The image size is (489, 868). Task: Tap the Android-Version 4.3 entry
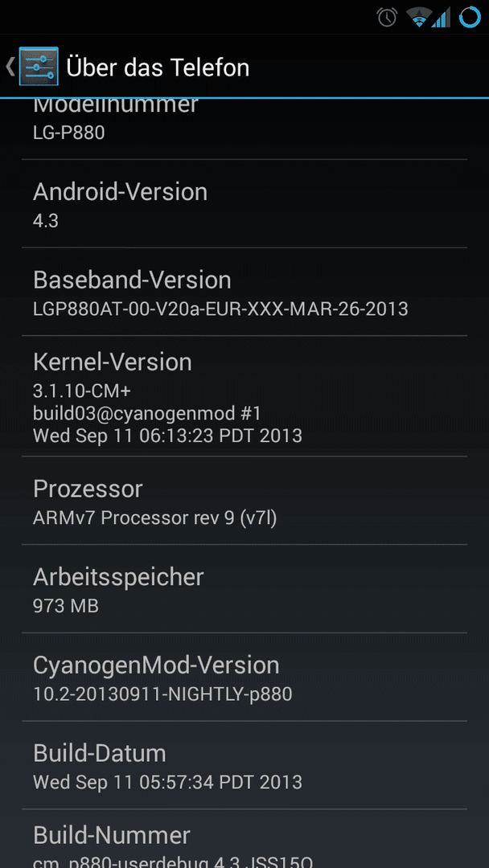coord(244,203)
